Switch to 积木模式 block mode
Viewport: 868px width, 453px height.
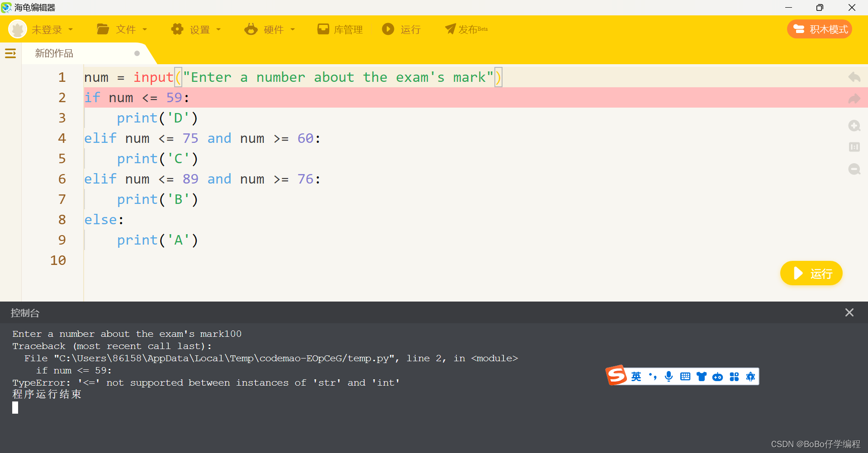(820, 29)
